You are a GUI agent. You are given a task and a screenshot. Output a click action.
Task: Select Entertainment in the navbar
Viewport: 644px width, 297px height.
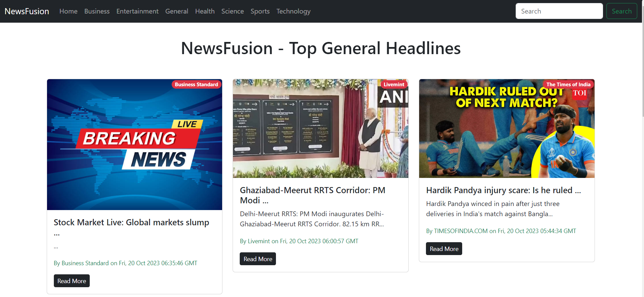click(x=137, y=11)
